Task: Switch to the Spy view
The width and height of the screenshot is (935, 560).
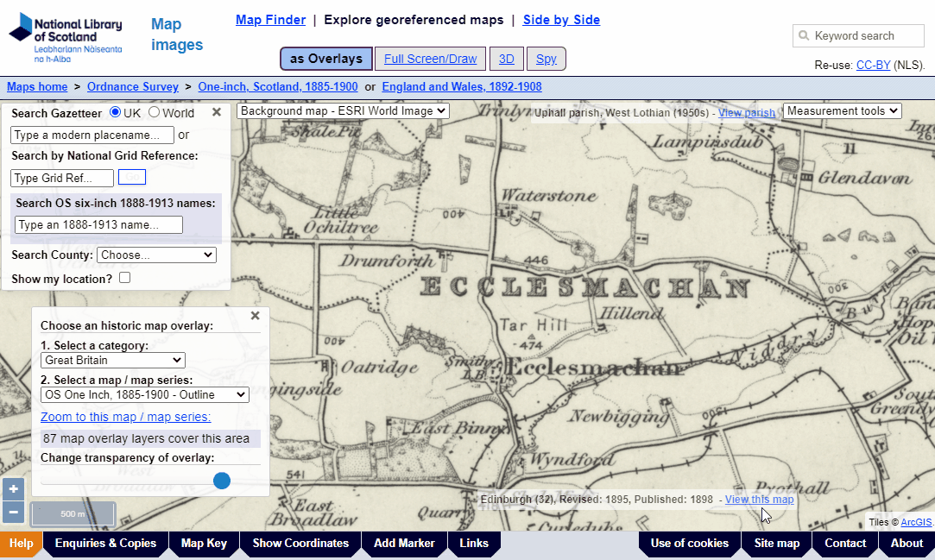Action: 546,59
